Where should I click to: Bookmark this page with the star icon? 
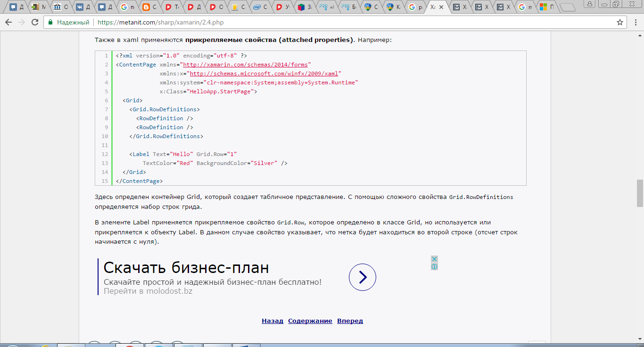pyautogui.click(x=620, y=22)
